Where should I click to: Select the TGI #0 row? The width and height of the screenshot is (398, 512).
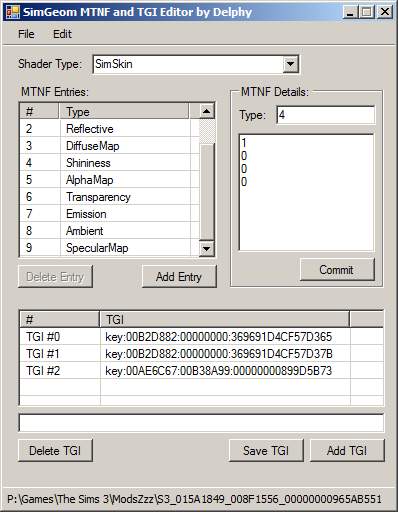tap(201, 337)
